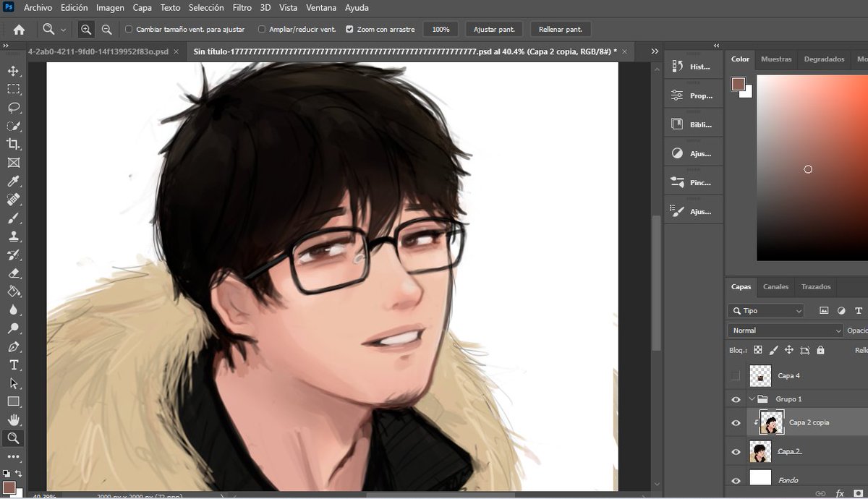Open the Archivo menu
The image size is (868, 499).
(38, 8)
